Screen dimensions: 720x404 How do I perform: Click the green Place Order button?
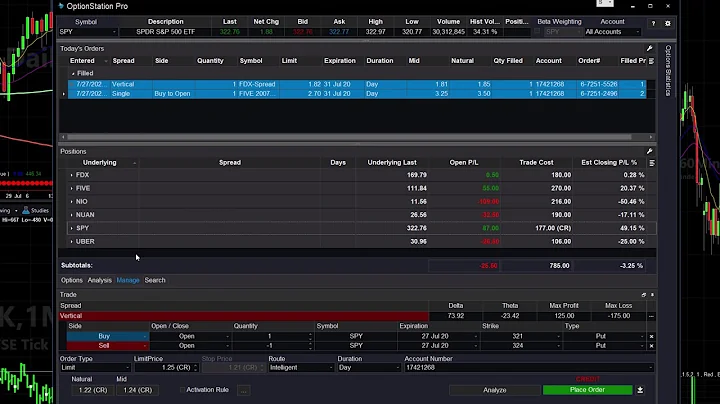coord(587,390)
